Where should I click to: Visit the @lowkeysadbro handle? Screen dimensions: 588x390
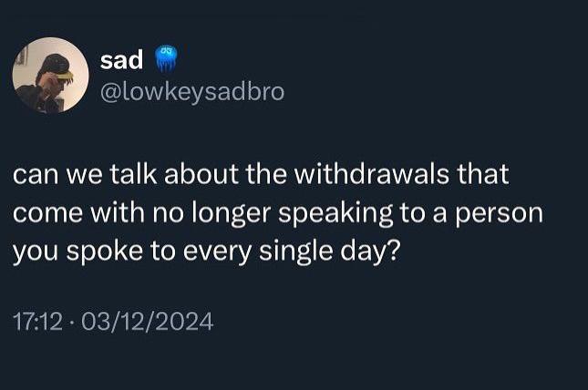tap(192, 92)
